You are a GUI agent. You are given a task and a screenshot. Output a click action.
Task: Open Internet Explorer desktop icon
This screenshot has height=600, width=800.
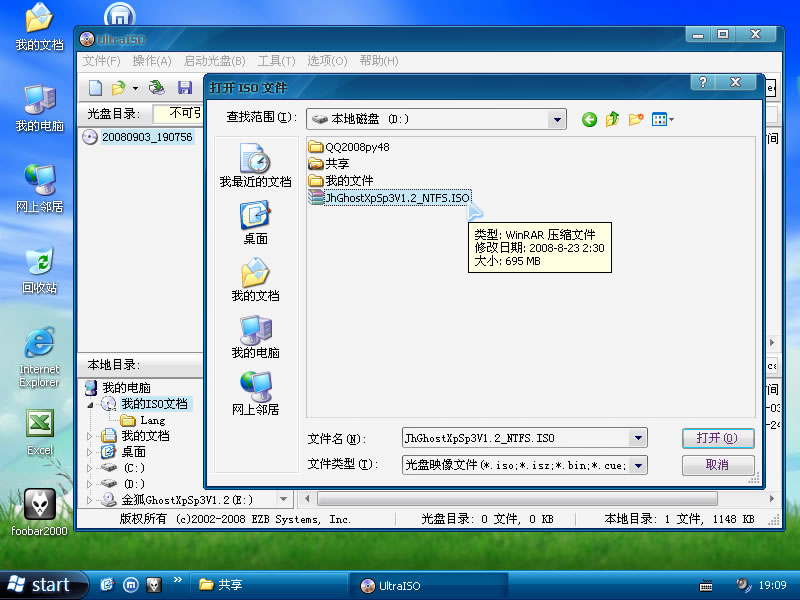pos(39,357)
